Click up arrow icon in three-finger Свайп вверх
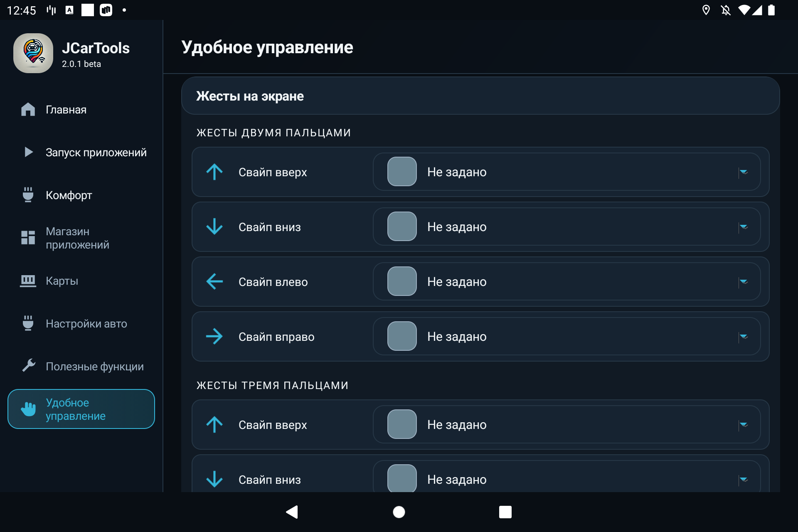798x532 pixels. [214, 424]
